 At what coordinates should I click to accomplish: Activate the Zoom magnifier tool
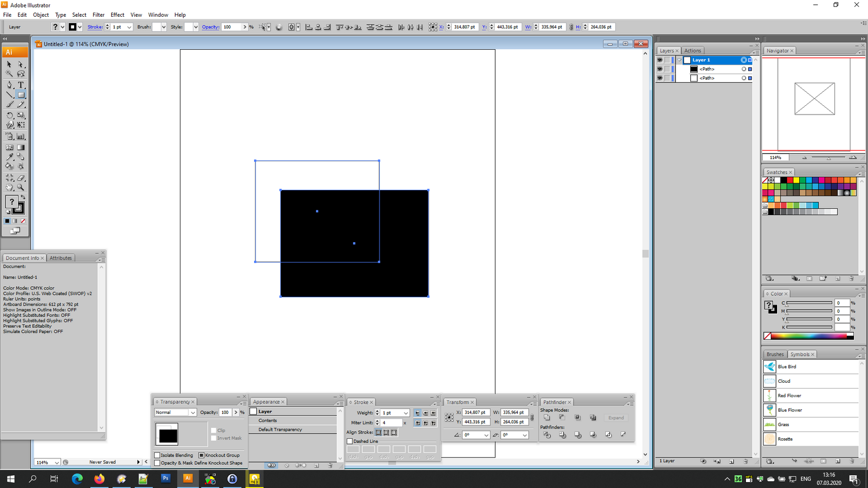(21, 187)
